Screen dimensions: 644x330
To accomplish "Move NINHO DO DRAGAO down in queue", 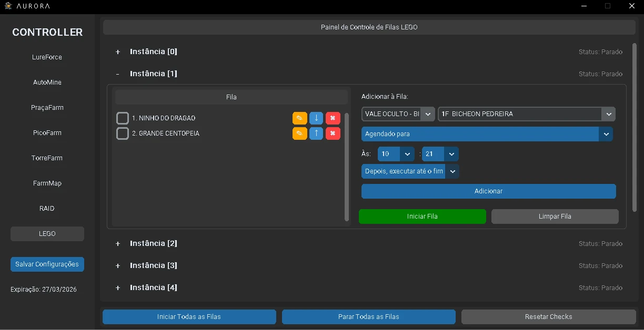I will point(316,118).
